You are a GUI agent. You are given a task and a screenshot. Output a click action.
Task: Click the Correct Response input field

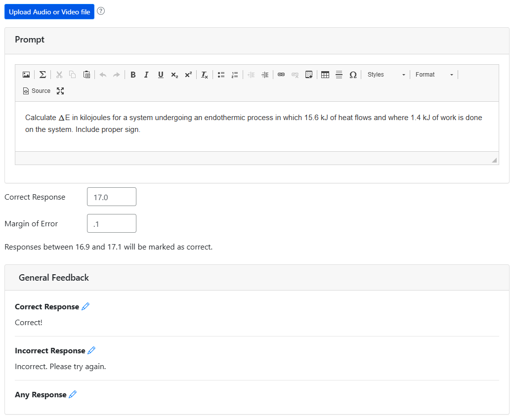(x=112, y=197)
